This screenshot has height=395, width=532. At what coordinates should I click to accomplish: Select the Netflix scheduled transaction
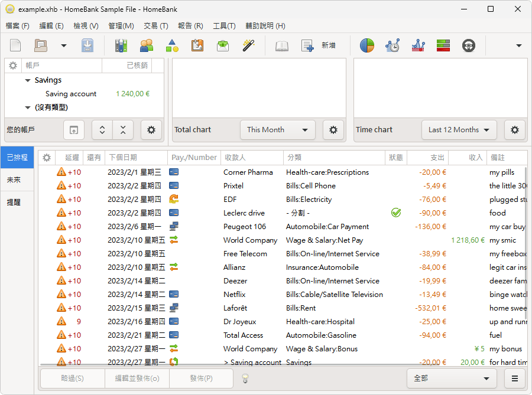[283, 295]
